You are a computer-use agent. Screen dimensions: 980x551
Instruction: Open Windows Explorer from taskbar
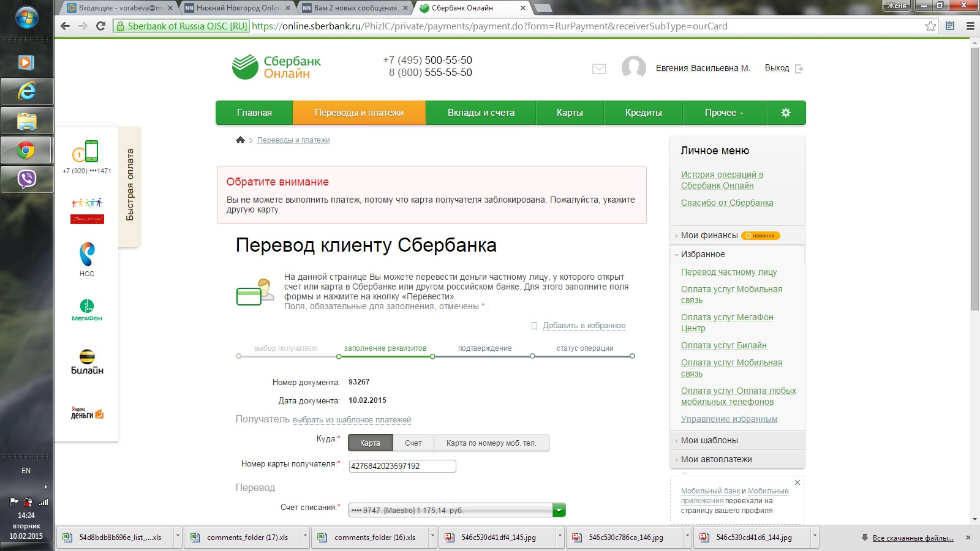27,121
